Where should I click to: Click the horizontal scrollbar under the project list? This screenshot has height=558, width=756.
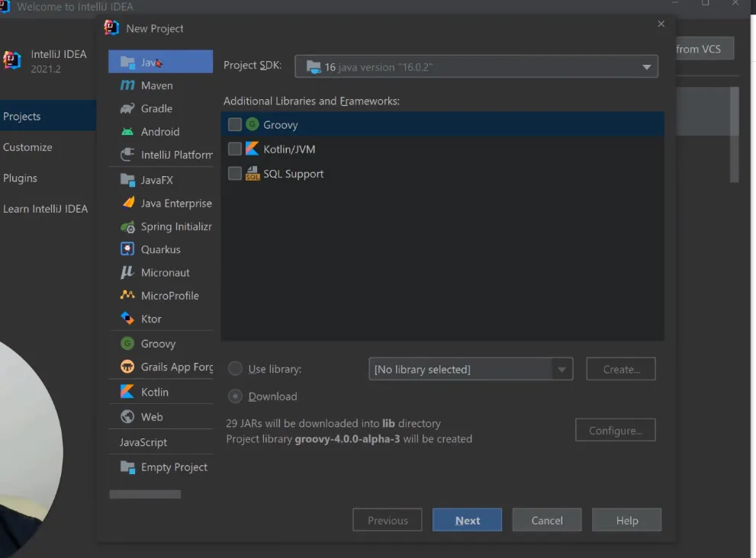tap(145, 495)
